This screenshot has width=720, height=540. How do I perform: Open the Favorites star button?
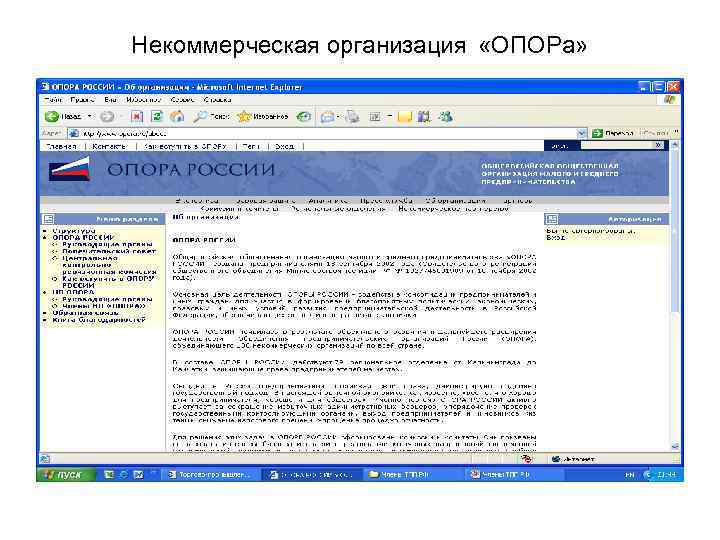263,117
